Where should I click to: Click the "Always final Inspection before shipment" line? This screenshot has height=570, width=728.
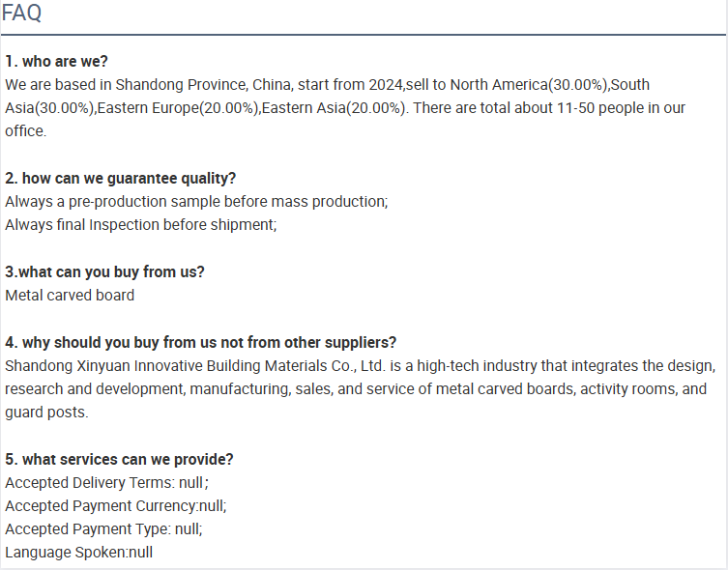pyautogui.click(x=141, y=225)
